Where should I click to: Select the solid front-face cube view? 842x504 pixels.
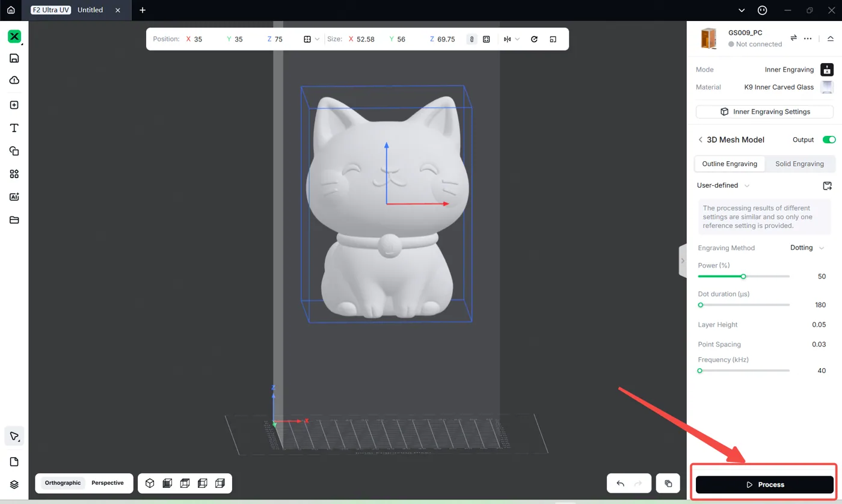(x=168, y=483)
